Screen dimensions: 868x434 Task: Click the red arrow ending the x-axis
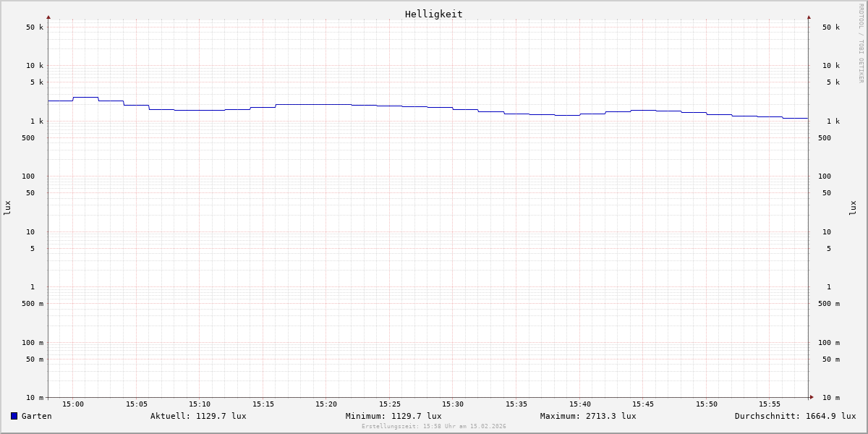pyautogui.click(x=812, y=397)
